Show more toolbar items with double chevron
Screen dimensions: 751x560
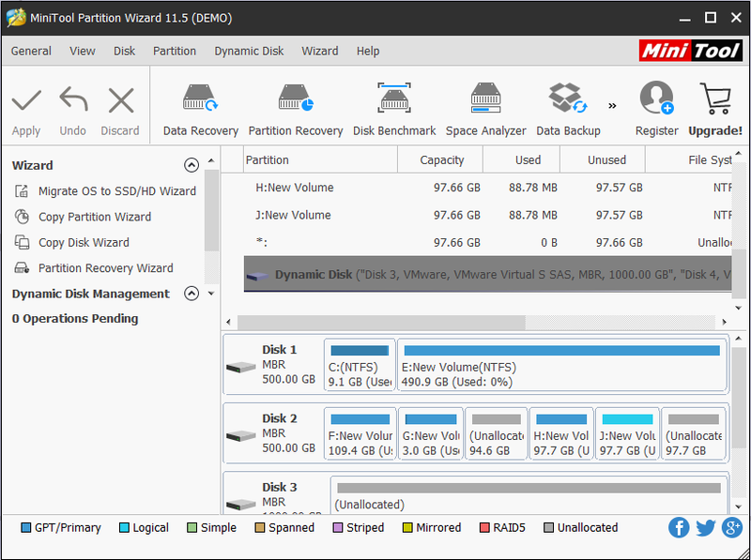[612, 106]
